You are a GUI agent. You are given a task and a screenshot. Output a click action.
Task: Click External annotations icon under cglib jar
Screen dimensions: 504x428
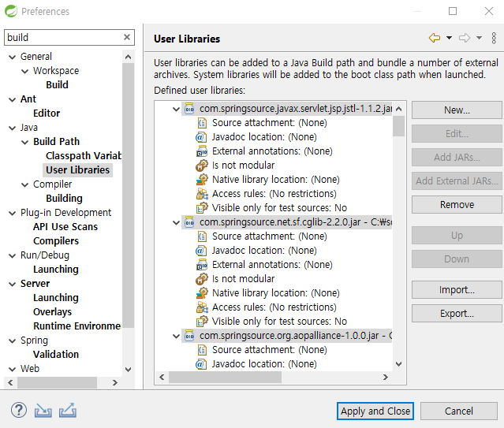(202, 265)
